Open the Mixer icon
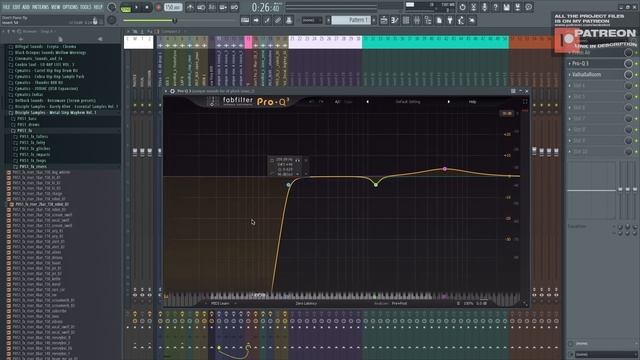Viewport: 640px width, 360px height. click(x=417, y=20)
